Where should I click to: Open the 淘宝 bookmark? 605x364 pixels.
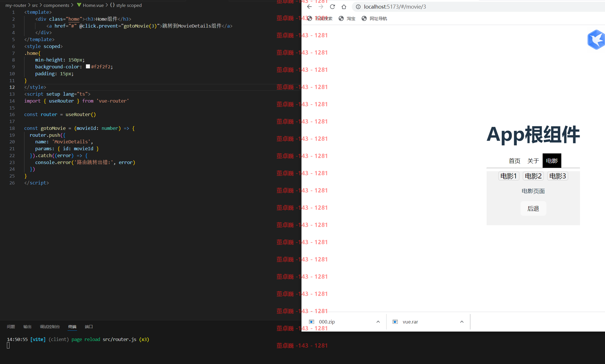[347, 18]
